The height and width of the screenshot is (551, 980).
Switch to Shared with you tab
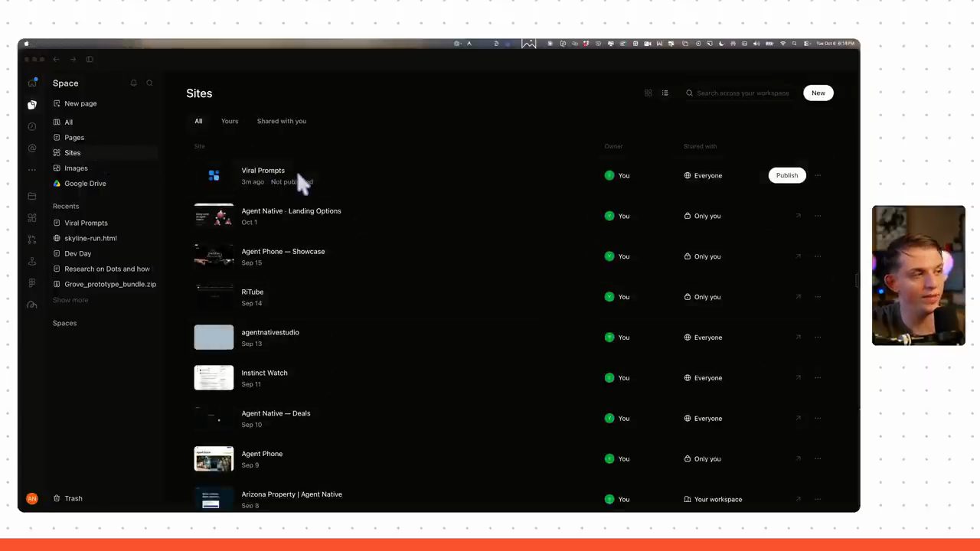point(282,121)
